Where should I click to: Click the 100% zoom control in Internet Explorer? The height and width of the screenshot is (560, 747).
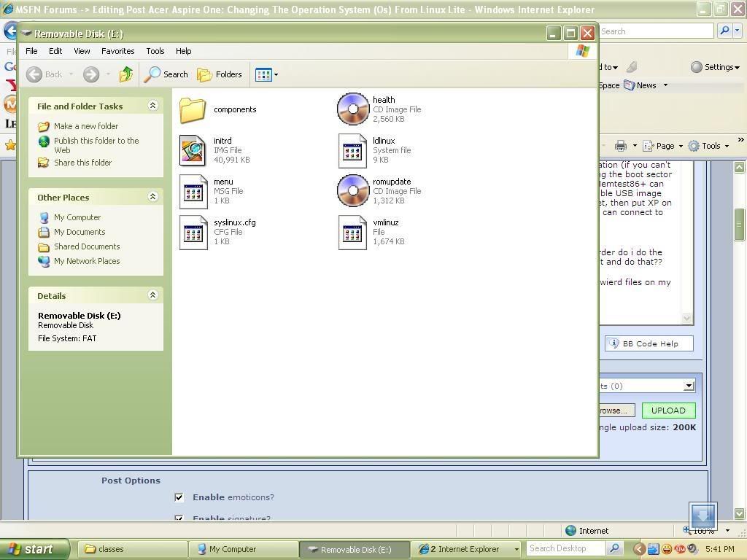pyautogui.click(x=703, y=531)
